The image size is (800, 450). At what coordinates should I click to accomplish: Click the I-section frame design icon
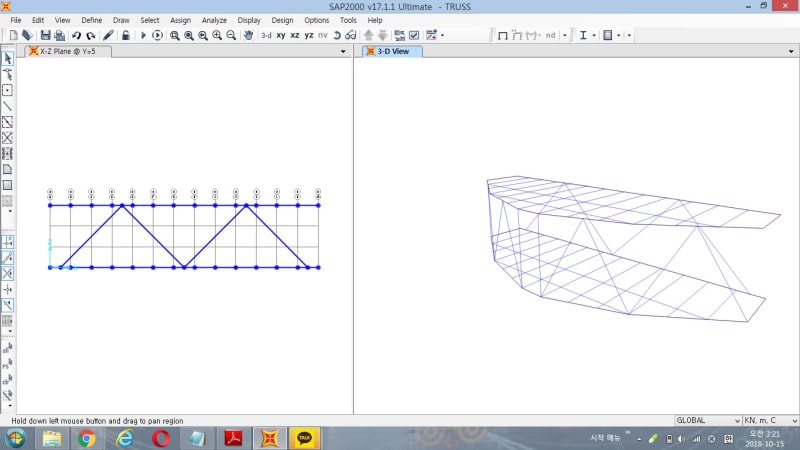pyautogui.click(x=583, y=35)
